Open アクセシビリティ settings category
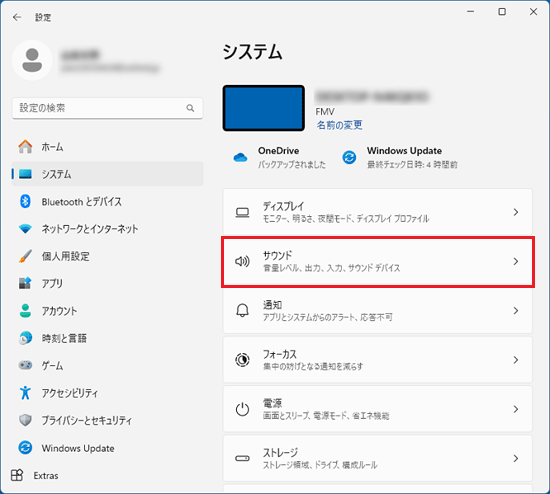The height and width of the screenshot is (494, 550). pos(107,393)
